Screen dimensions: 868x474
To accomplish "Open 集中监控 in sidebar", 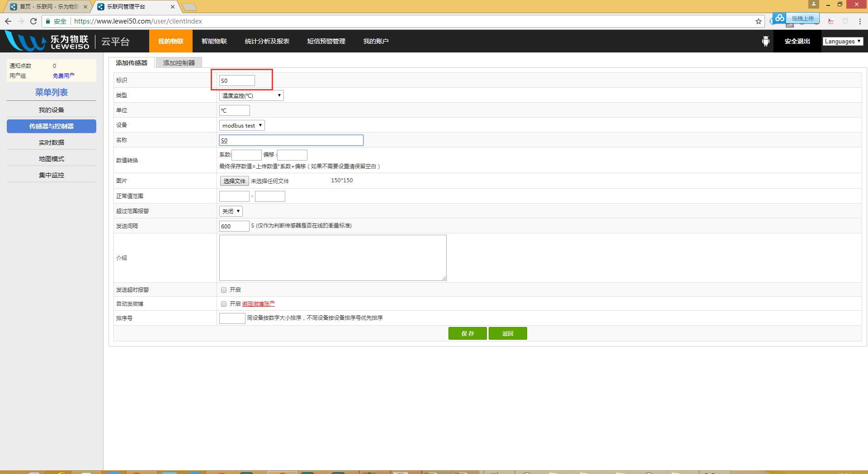I will 52,175.
